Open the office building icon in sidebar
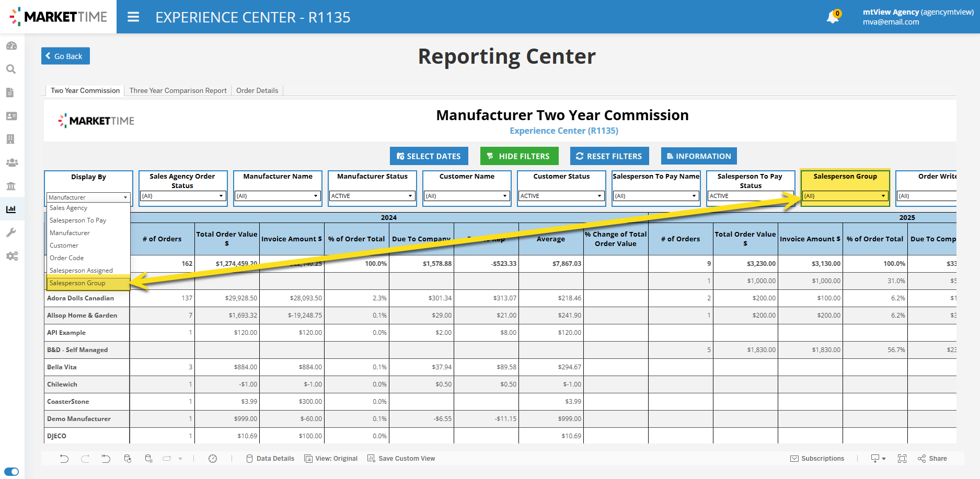This screenshot has height=479, width=980. (10, 139)
